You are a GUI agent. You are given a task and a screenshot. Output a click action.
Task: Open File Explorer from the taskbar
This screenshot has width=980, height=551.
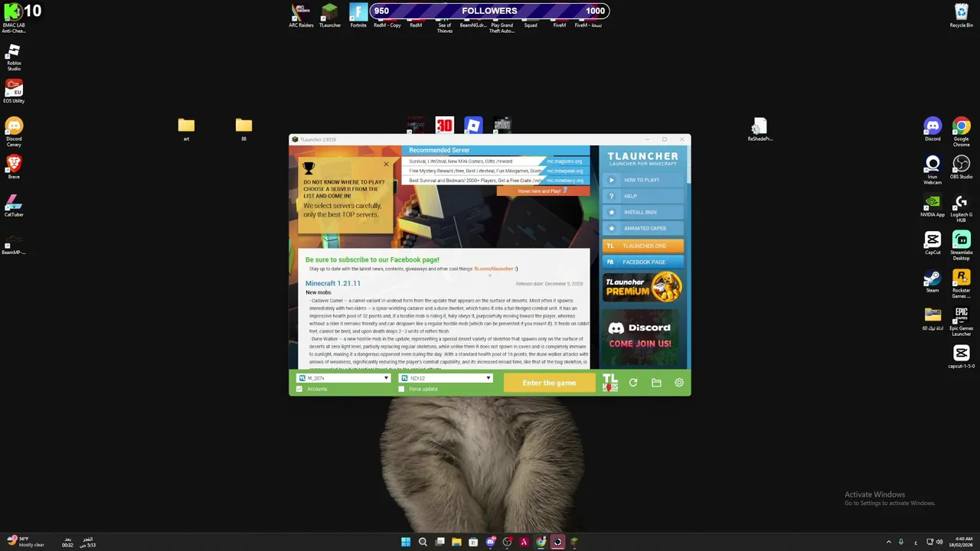(x=456, y=542)
